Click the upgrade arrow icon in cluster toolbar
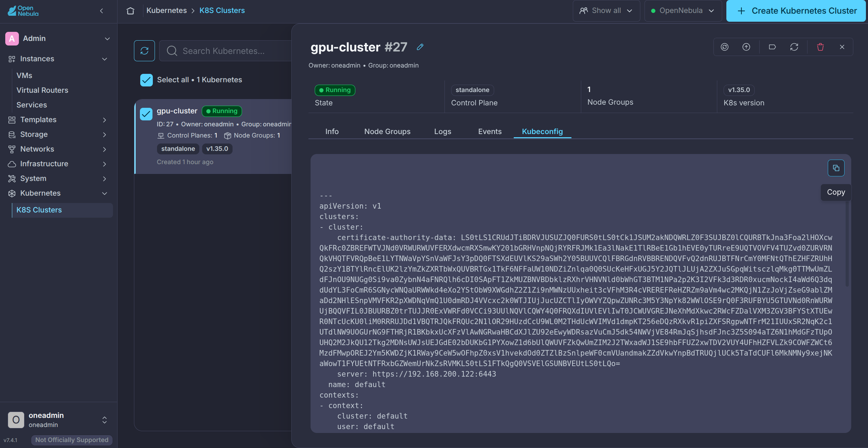The image size is (868, 448). [x=746, y=47]
